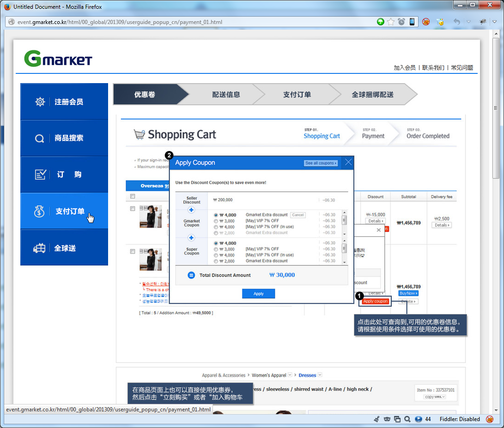Image resolution: width=504 pixels, height=428 pixels.
Task: Click the alarm clock icon in address bar
Action: click(401, 22)
